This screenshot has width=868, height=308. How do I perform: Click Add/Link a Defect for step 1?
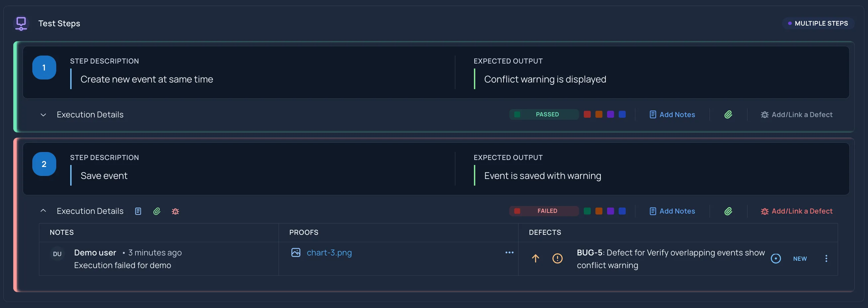[x=796, y=115]
